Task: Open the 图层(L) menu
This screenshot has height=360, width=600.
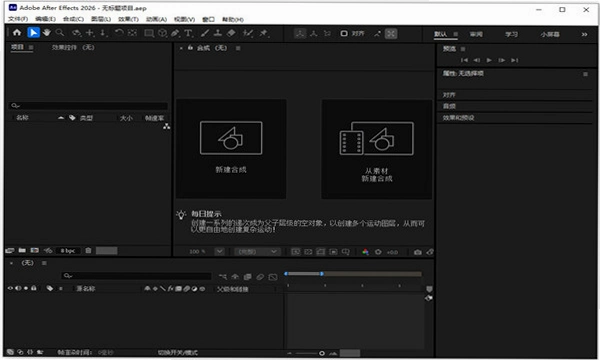Action: [x=101, y=19]
